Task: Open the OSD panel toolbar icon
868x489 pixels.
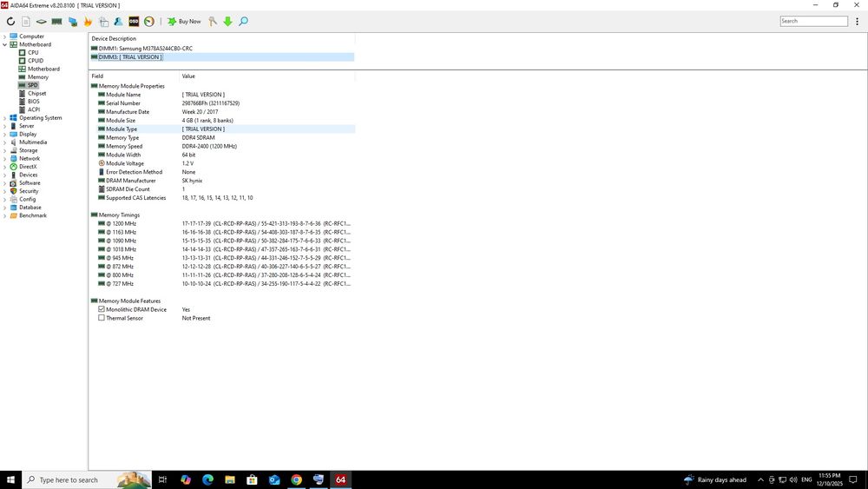Action: tap(134, 22)
